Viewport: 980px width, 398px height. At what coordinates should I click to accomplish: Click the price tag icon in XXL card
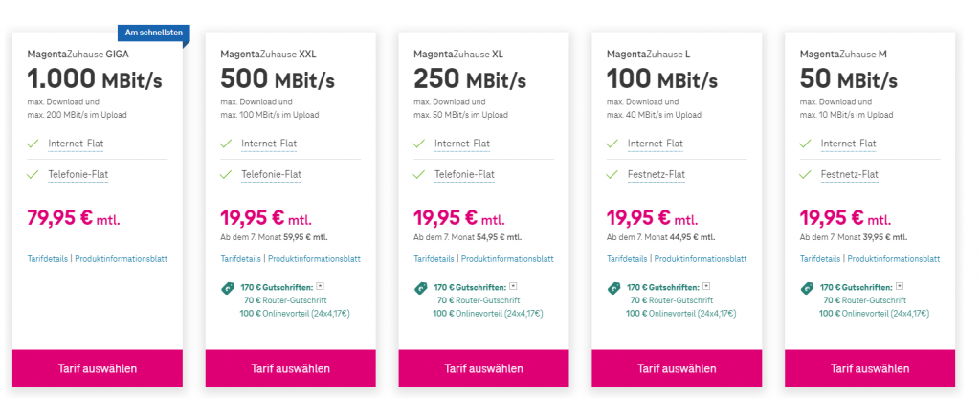(228, 288)
